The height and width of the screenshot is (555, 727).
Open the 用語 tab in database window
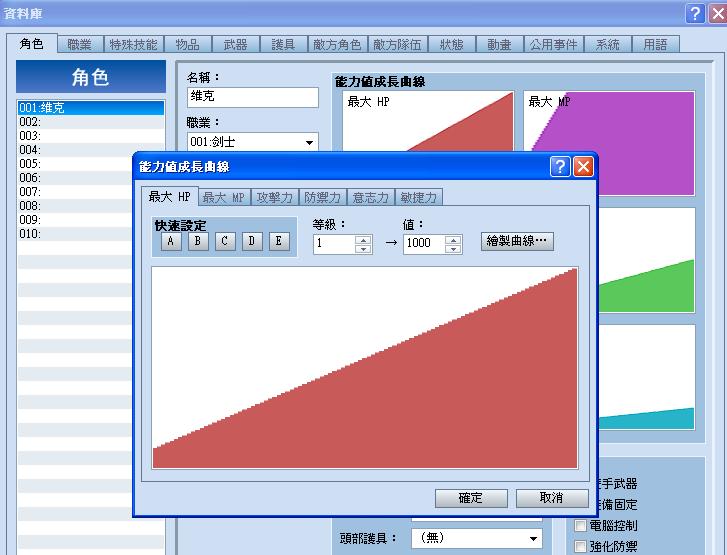pyautogui.click(x=656, y=45)
